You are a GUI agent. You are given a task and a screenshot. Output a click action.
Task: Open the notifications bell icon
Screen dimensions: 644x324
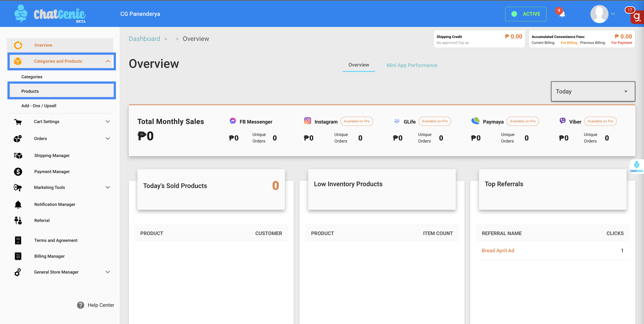click(x=562, y=14)
